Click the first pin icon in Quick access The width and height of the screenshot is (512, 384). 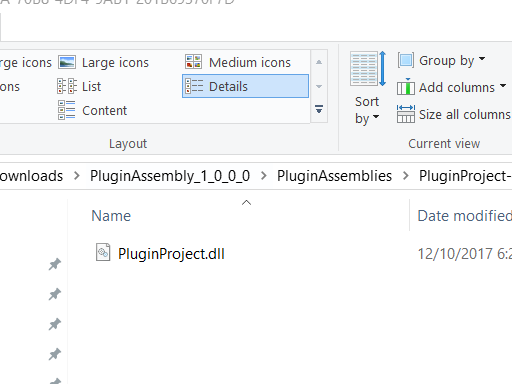point(55,264)
